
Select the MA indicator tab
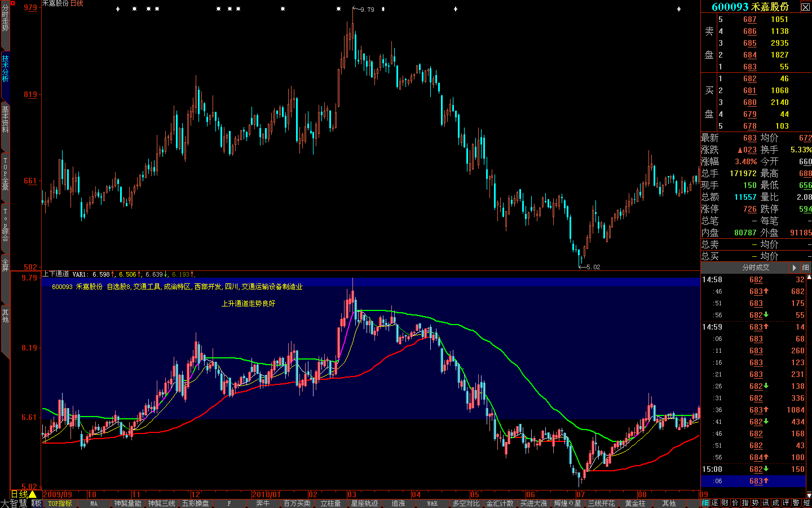pos(94,503)
